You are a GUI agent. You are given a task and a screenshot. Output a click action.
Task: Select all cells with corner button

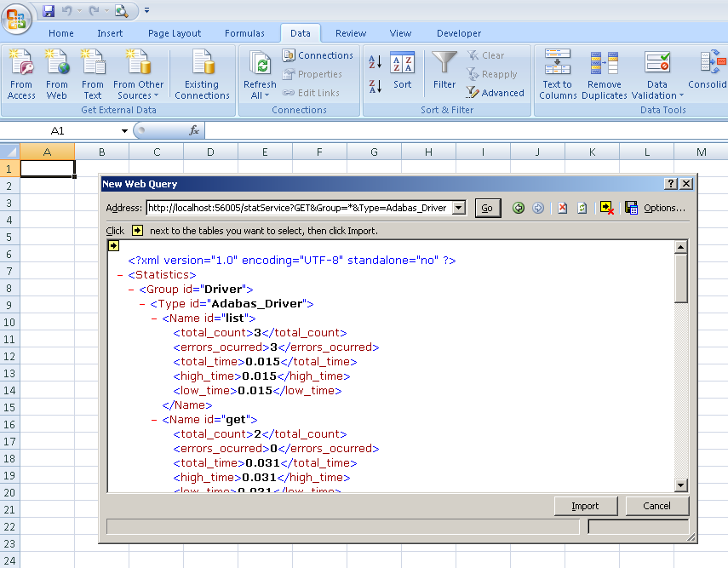click(x=9, y=152)
